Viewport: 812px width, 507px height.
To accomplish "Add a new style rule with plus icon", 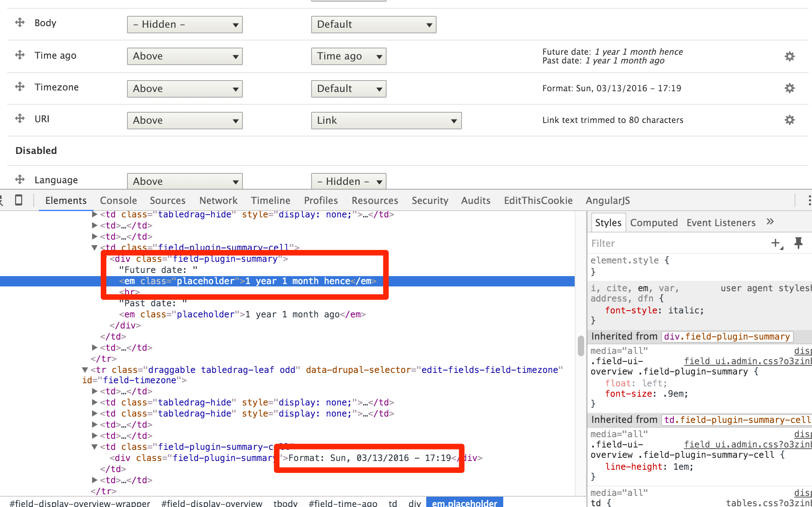I will 776,243.
